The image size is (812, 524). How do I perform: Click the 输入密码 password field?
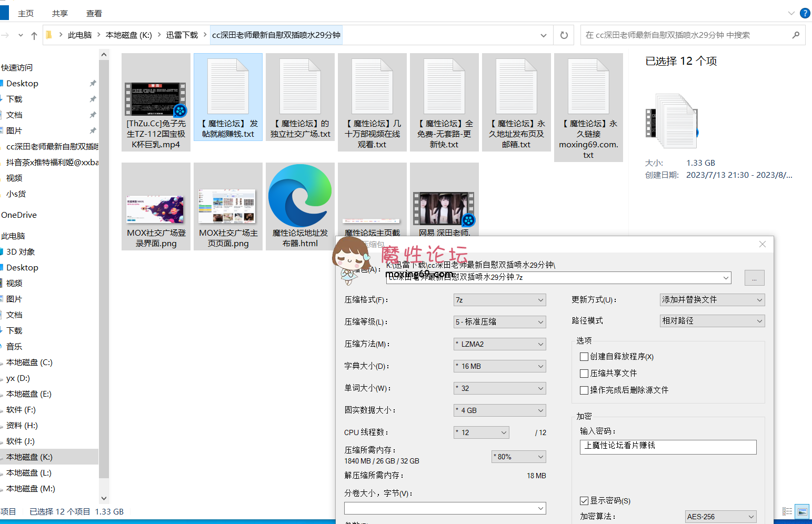[x=668, y=447]
